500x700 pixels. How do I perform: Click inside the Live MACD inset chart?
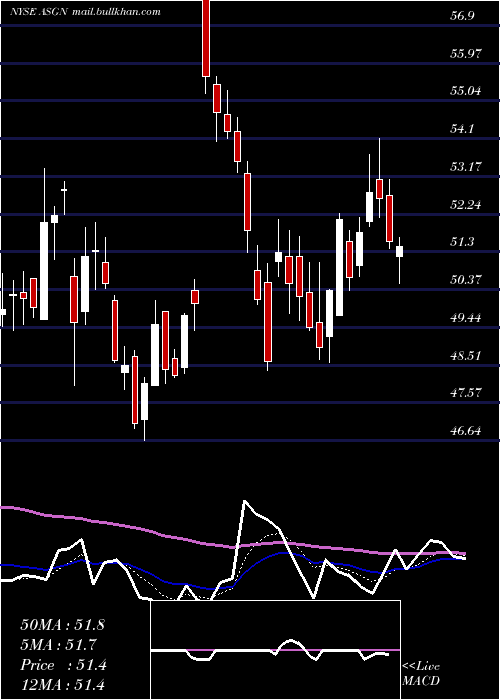coord(275,650)
